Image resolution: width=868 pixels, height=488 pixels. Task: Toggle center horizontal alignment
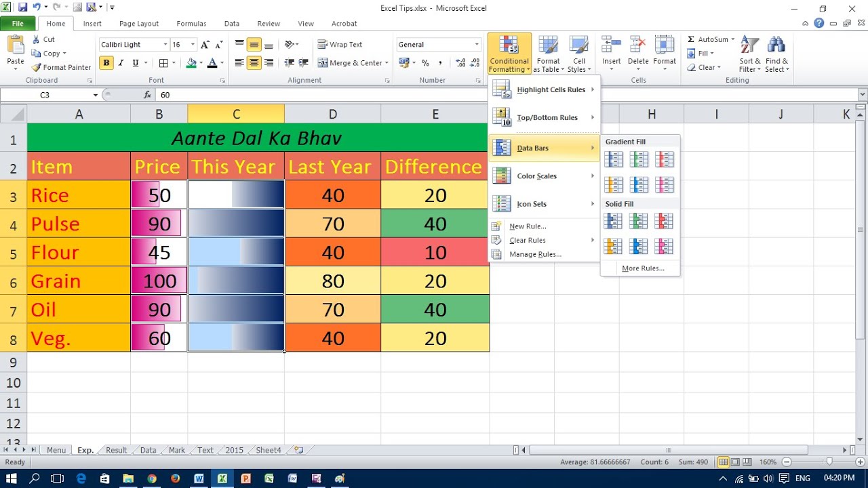click(254, 63)
